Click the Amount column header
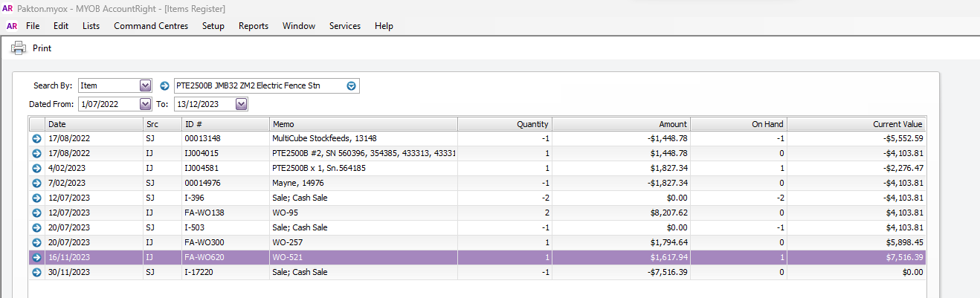 (x=621, y=124)
